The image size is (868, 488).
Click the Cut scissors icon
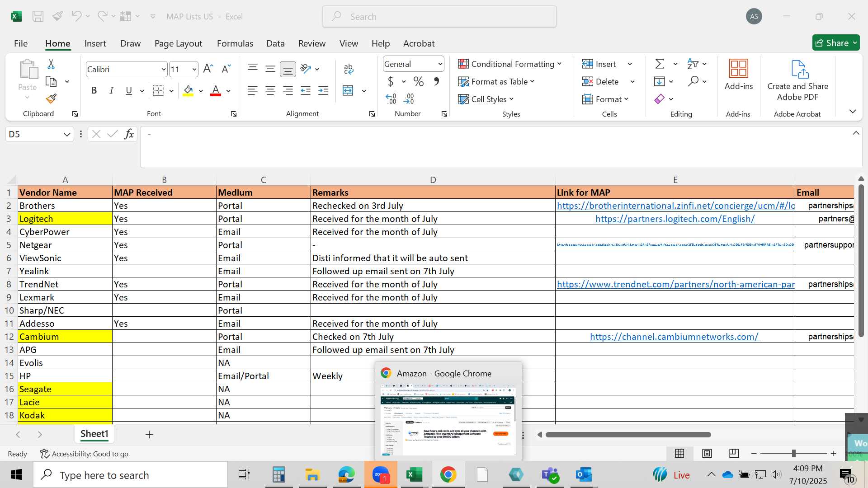pyautogui.click(x=51, y=64)
